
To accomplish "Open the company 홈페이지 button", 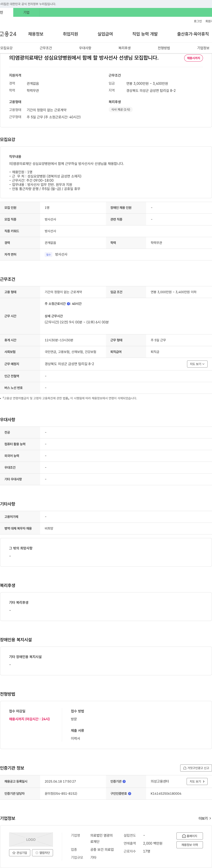I will coord(189,836).
